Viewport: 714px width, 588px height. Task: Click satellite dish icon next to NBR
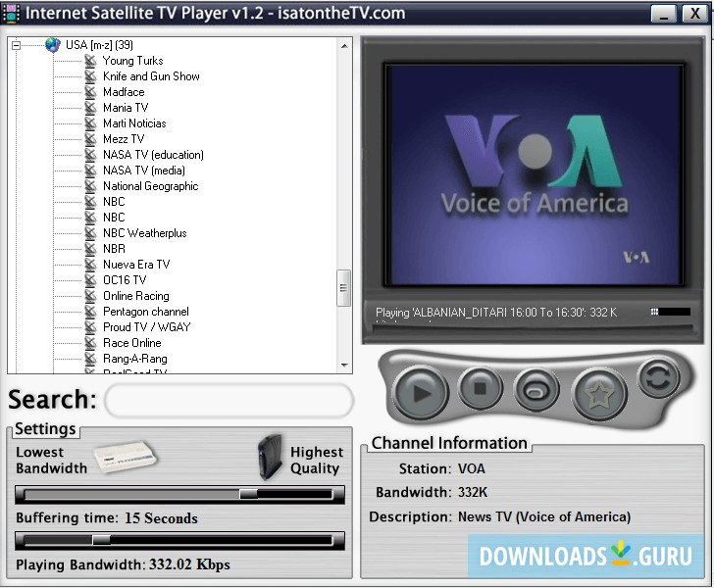point(90,249)
